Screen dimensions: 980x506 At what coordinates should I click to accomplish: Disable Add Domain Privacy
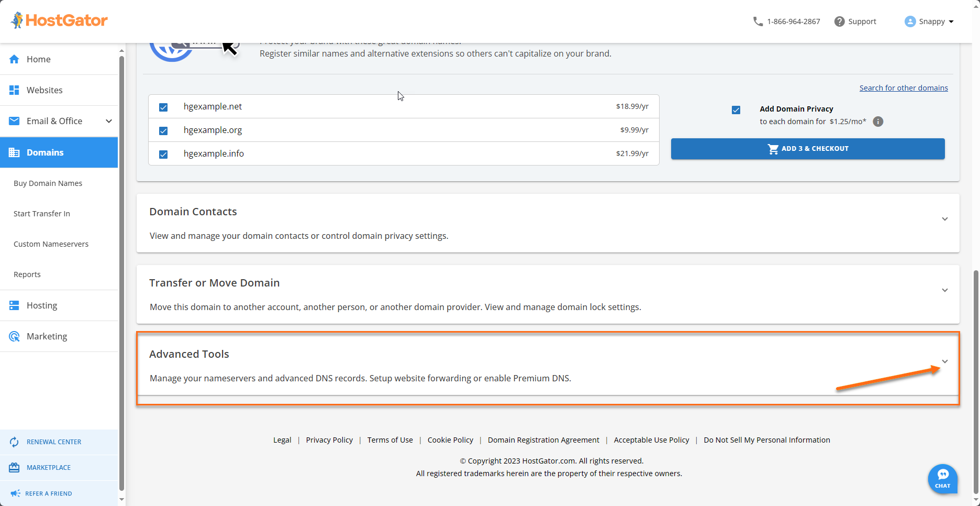[736, 109]
